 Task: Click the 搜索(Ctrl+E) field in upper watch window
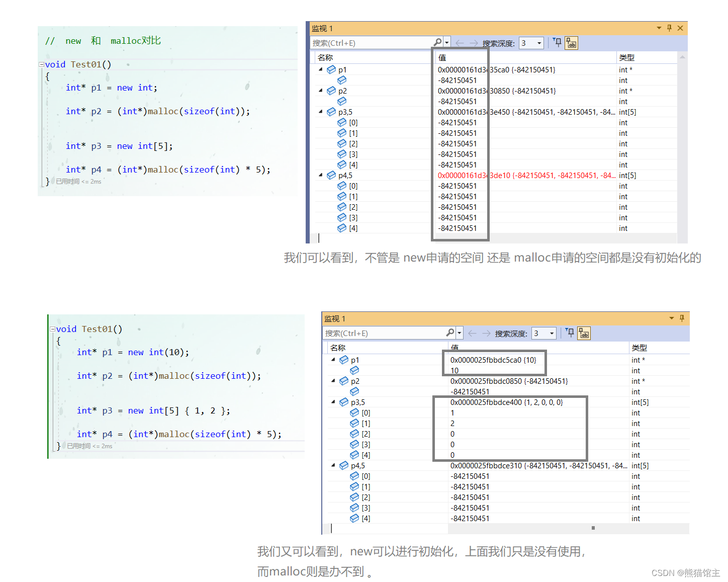point(372,43)
